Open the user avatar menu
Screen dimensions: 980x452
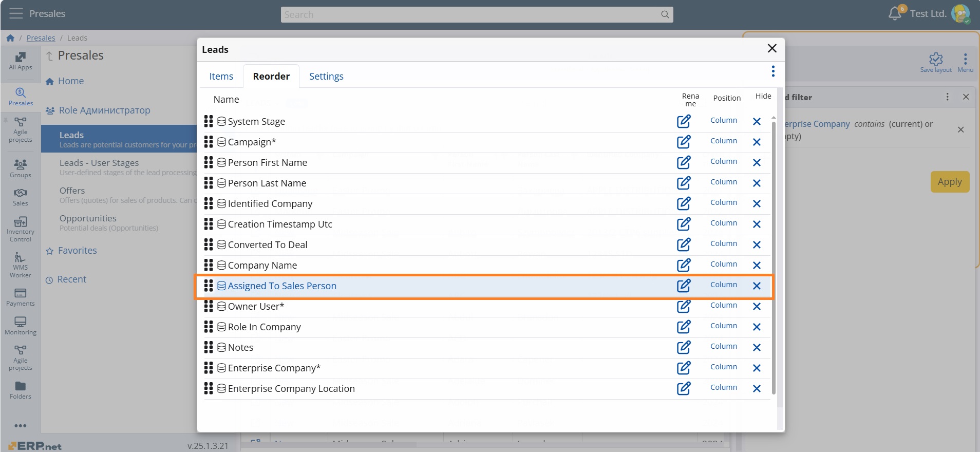[x=960, y=14]
